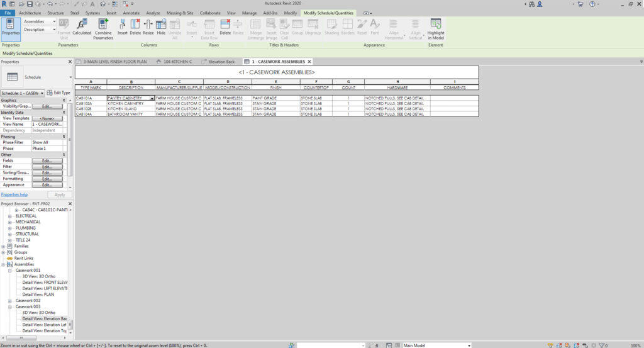Open the Assemblies category dropdown

pos(54,21)
